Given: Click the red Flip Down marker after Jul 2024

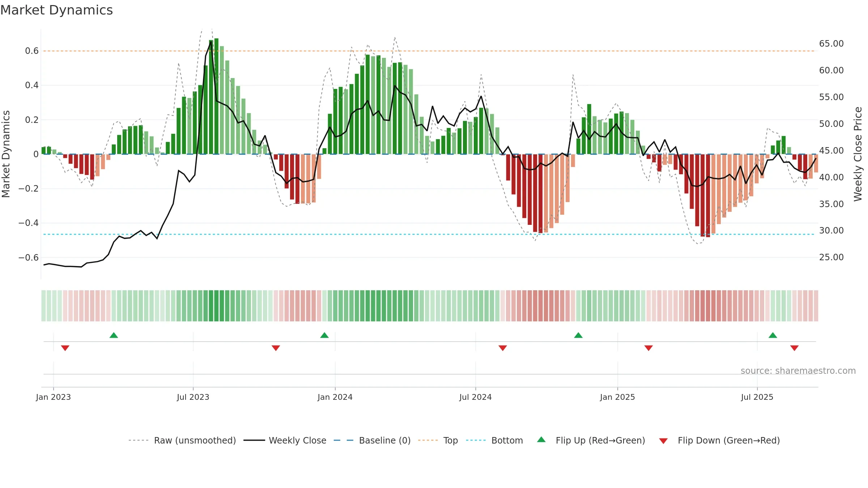Looking at the screenshot, I should pyautogui.click(x=503, y=348).
